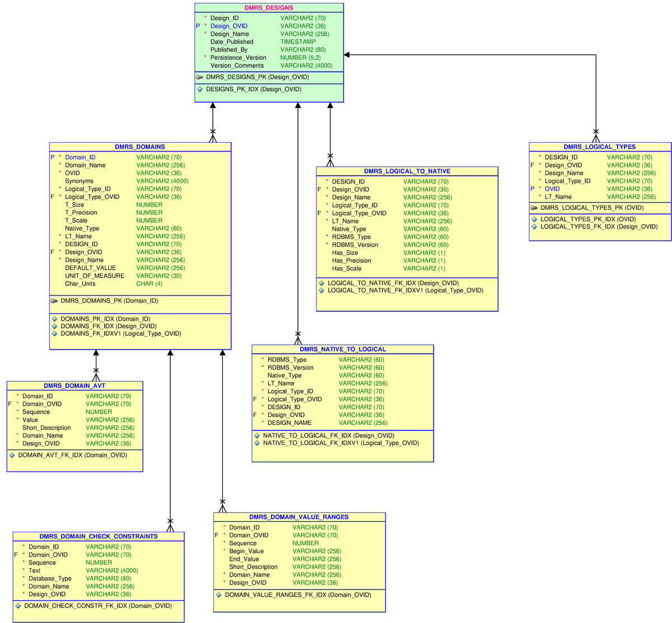Screen dimensions: 672x623
Task: Select the diamond icon for DOMAIN_VALUE_RANGES_FK_IDX
Action: pyautogui.click(x=218, y=595)
